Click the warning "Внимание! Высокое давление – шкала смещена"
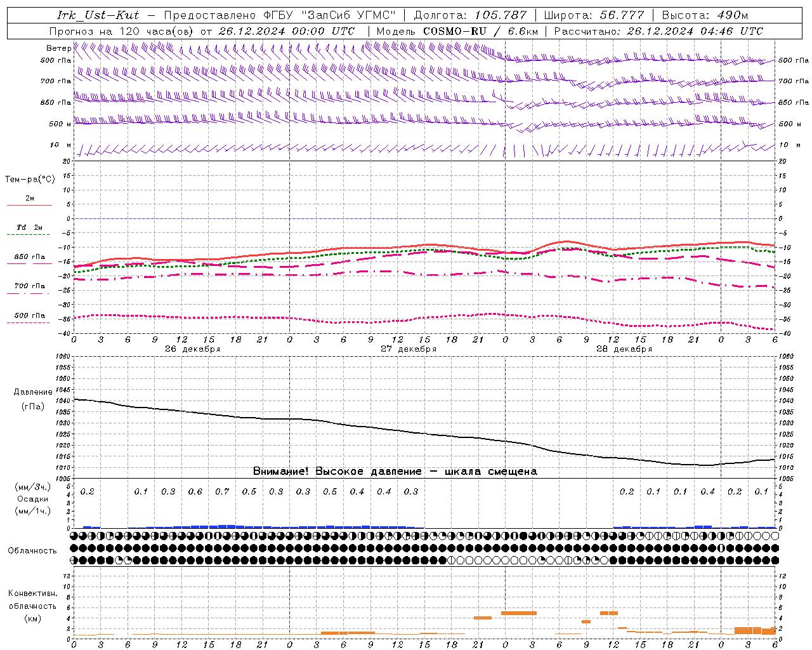Viewport: 812px width, 650px height. click(x=395, y=472)
